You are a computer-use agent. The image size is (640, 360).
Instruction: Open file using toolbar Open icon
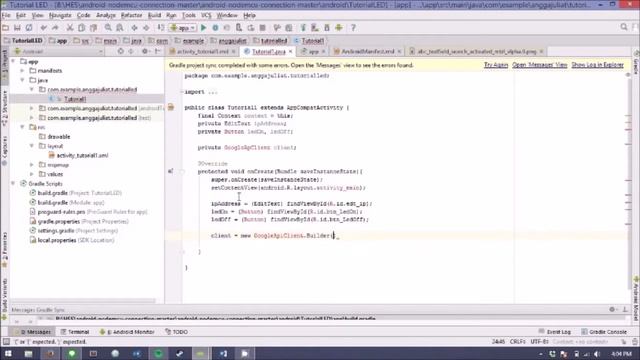(x=6, y=28)
